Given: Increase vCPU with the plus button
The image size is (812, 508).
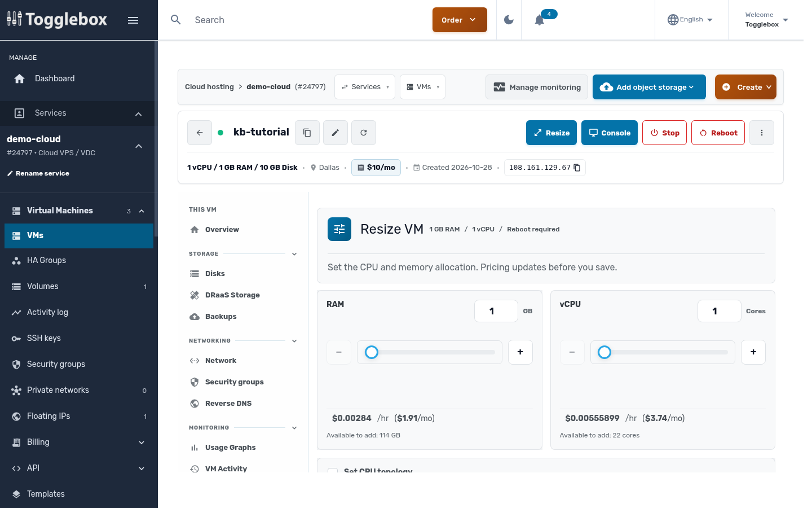Looking at the screenshot, I should pyautogui.click(x=753, y=352).
